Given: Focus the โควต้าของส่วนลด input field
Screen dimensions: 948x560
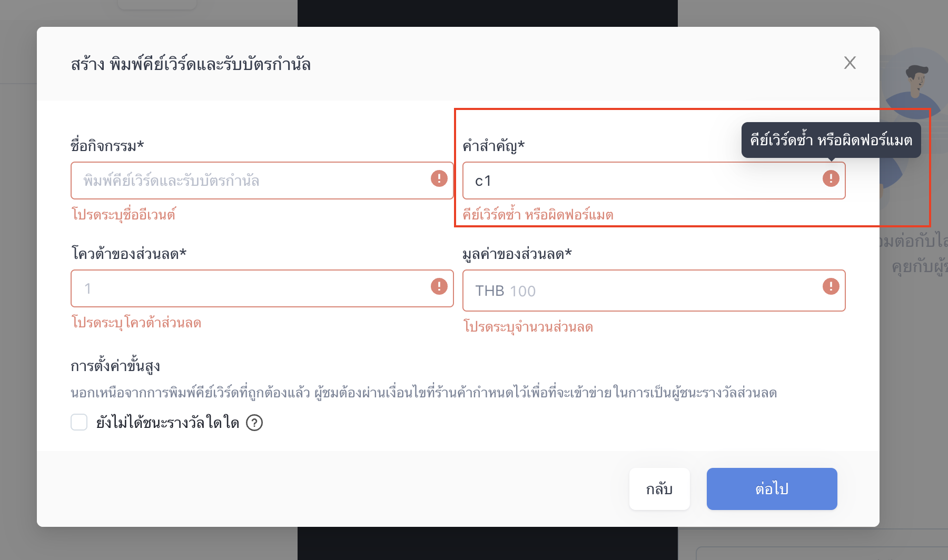Looking at the screenshot, I should coord(262,288).
